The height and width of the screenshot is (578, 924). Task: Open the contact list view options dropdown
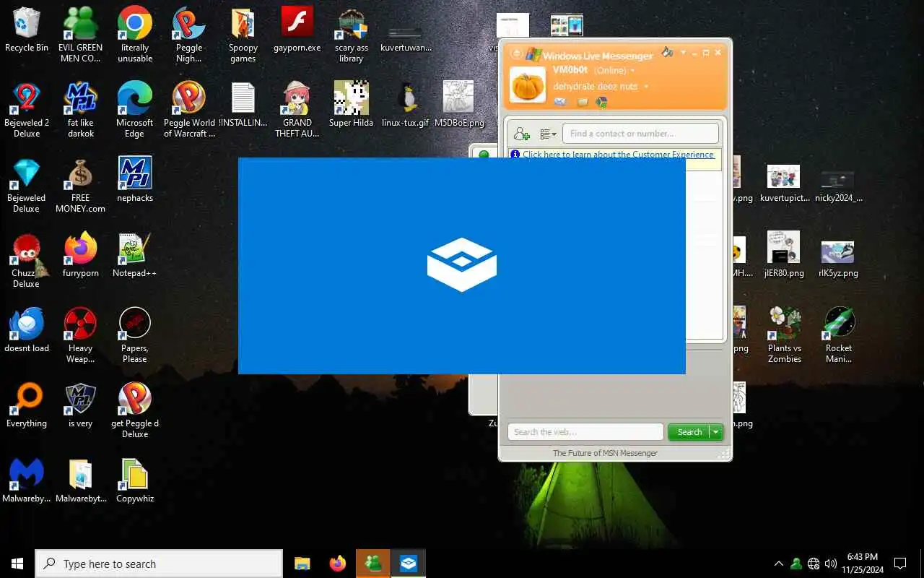click(x=549, y=134)
